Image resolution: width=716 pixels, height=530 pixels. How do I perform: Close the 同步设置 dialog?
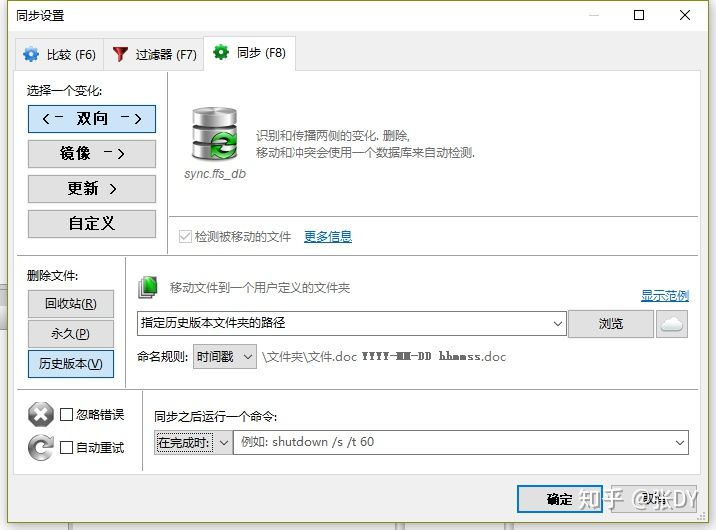click(684, 15)
